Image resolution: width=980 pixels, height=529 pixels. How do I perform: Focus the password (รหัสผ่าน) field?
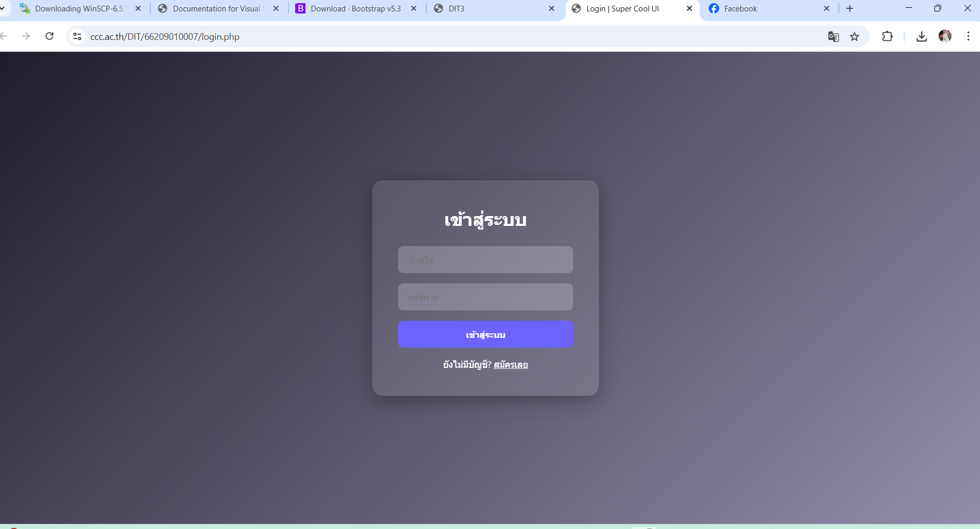pyautogui.click(x=486, y=297)
